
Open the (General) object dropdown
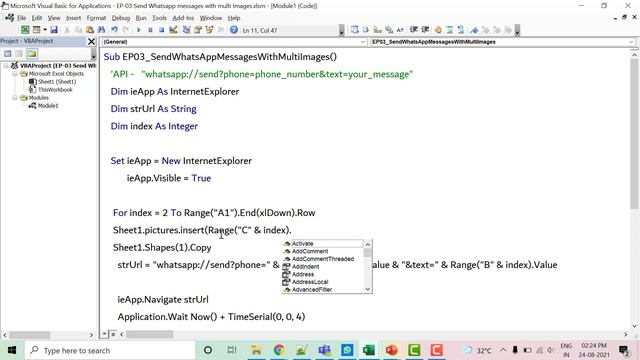pos(234,42)
